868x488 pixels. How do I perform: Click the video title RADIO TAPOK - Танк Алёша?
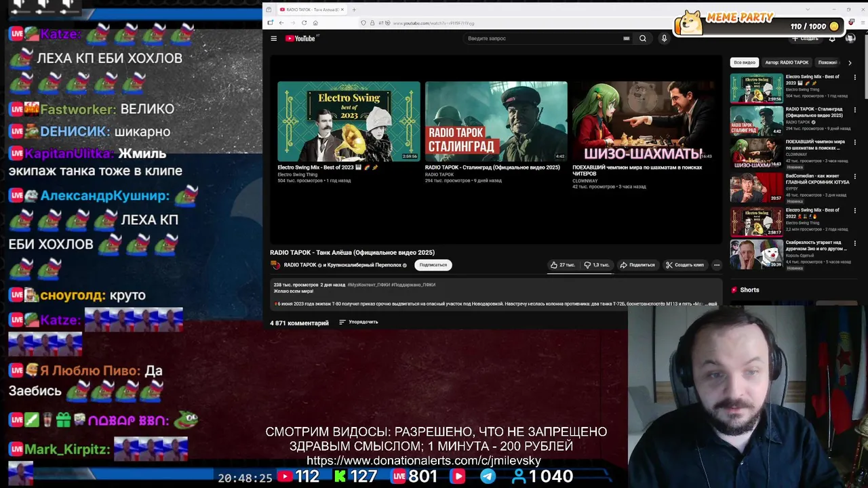tap(352, 253)
